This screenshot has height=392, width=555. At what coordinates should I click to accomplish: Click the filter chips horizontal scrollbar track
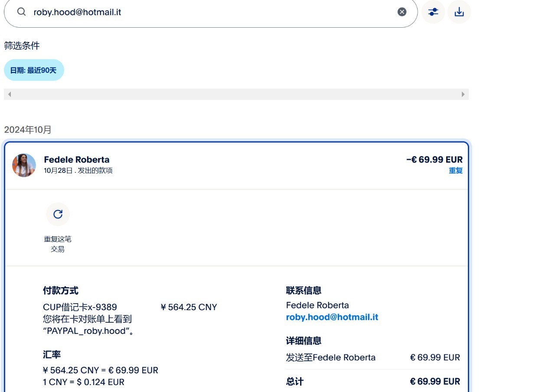pyautogui.click(x=236, y=94)
